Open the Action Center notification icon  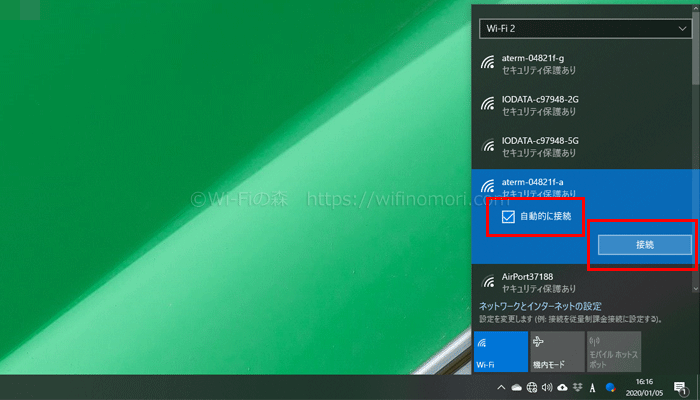pyautogui.click(x=680, y=388)
